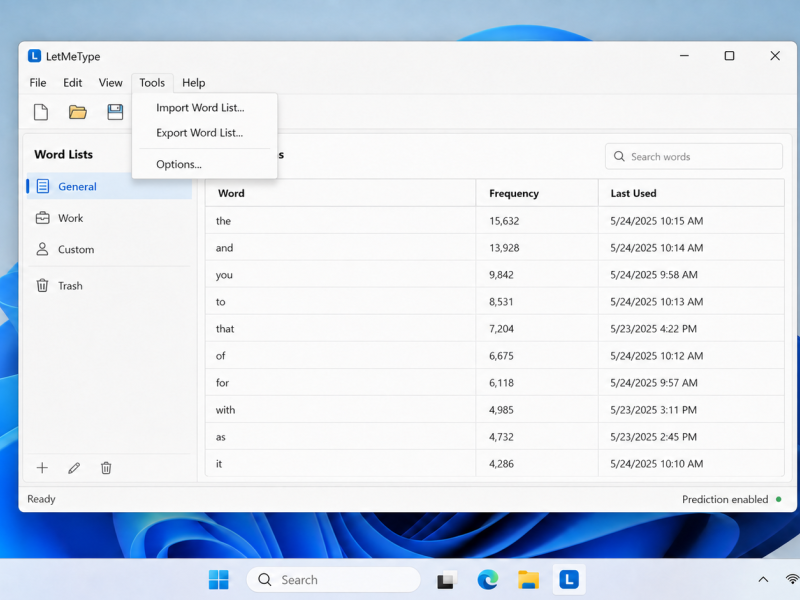
Task: Click LetMeType taskbar icon
Action: (569, 580)
